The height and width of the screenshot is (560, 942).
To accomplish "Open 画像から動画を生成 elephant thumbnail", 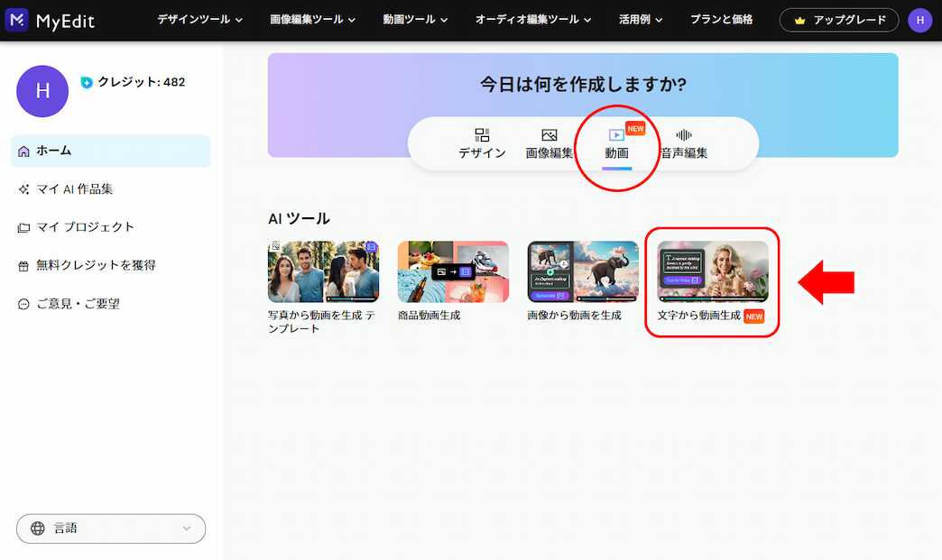I will pyautogui.click(x=583, y=271).
